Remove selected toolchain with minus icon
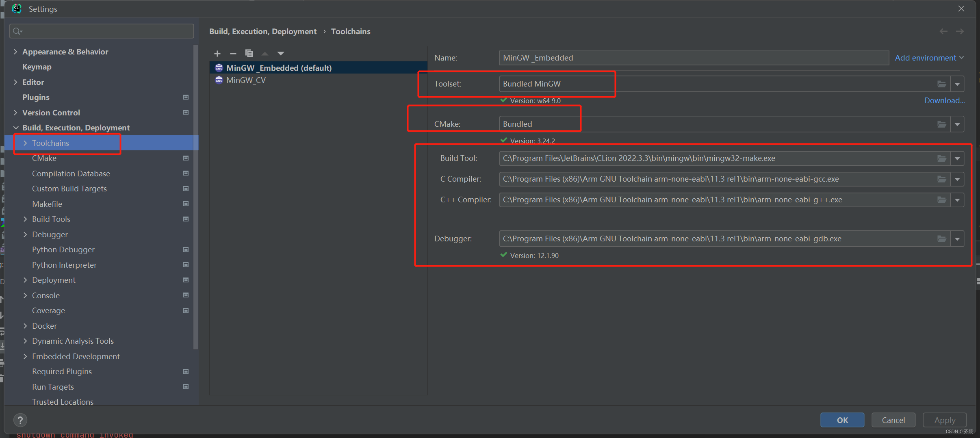The height and width of the screenshot is (438, 980). (x=233, y=54)
